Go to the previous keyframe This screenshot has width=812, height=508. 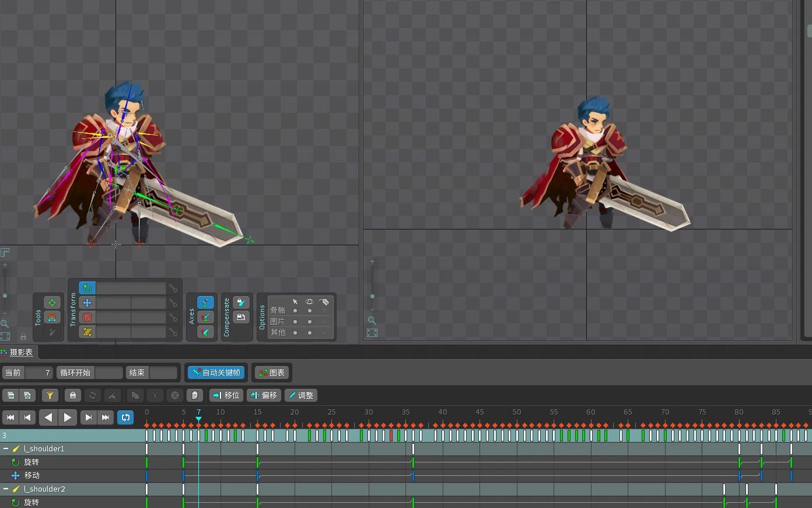[x=27, y=417]
